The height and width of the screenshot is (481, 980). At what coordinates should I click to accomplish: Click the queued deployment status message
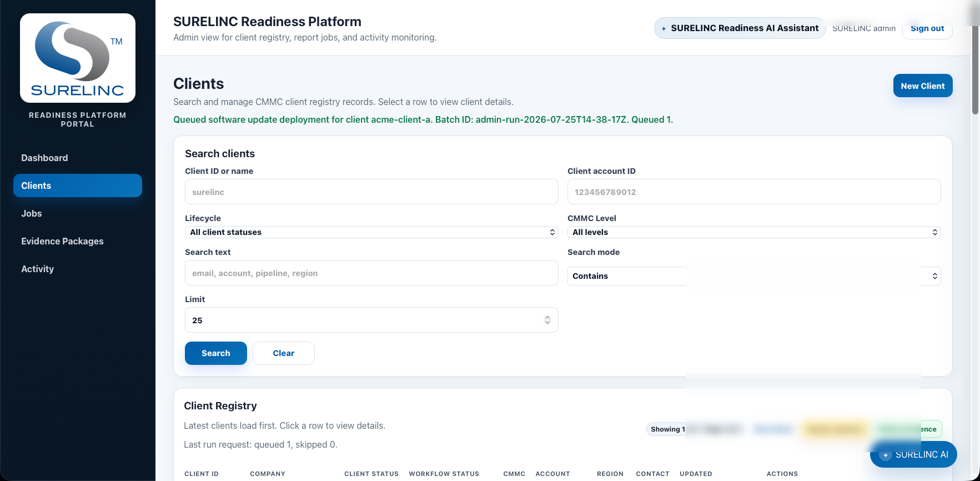[x=423, y=119]
